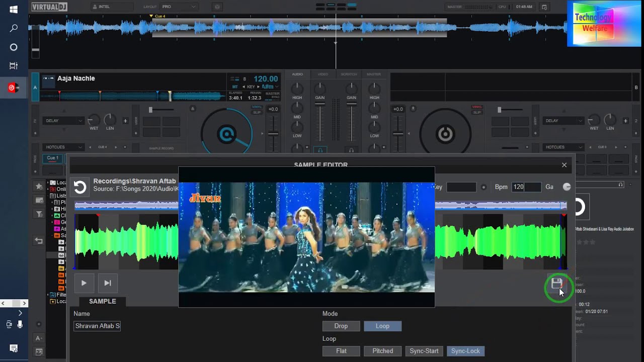
Task: Click the Bpm input field showing 120
Action: point(526,187)
